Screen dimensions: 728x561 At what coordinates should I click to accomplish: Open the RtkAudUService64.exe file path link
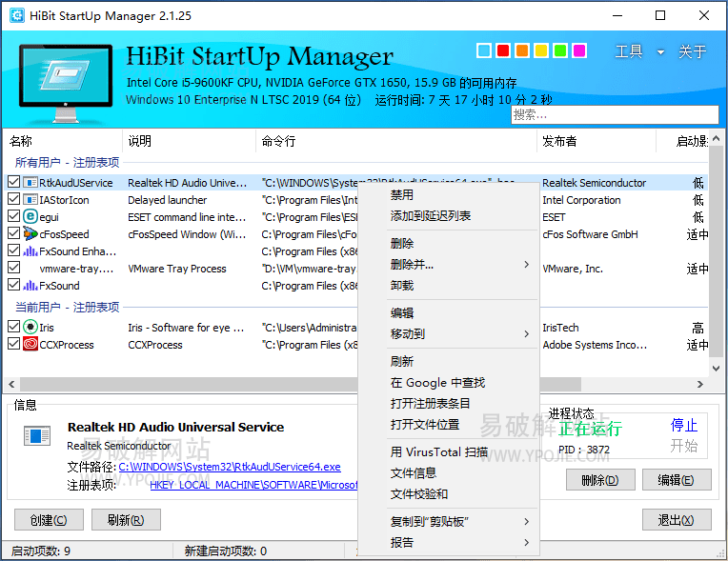(x=230, y=467)
